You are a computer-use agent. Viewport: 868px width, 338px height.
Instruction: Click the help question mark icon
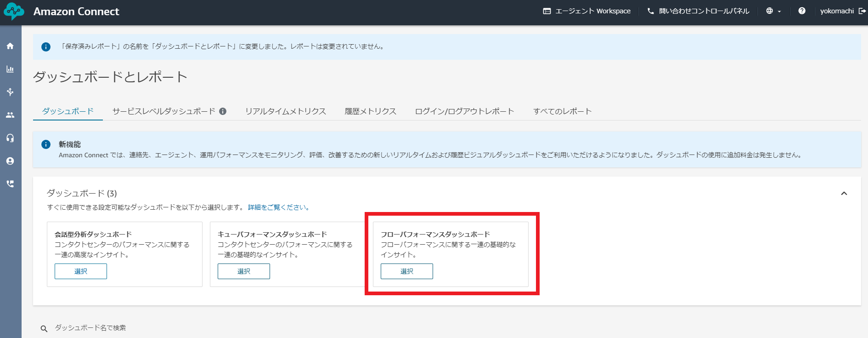point(802,11)
